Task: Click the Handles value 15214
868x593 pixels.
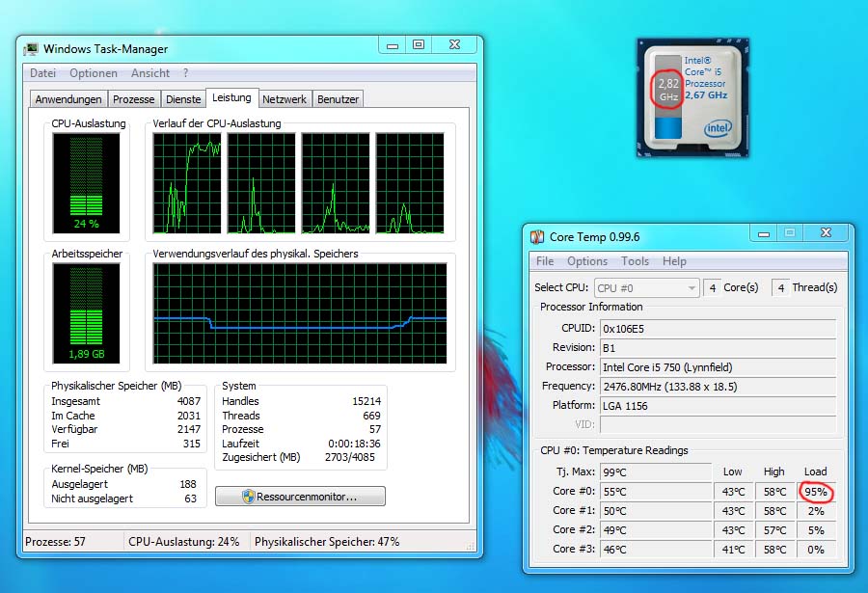Action: click(366, 401)
